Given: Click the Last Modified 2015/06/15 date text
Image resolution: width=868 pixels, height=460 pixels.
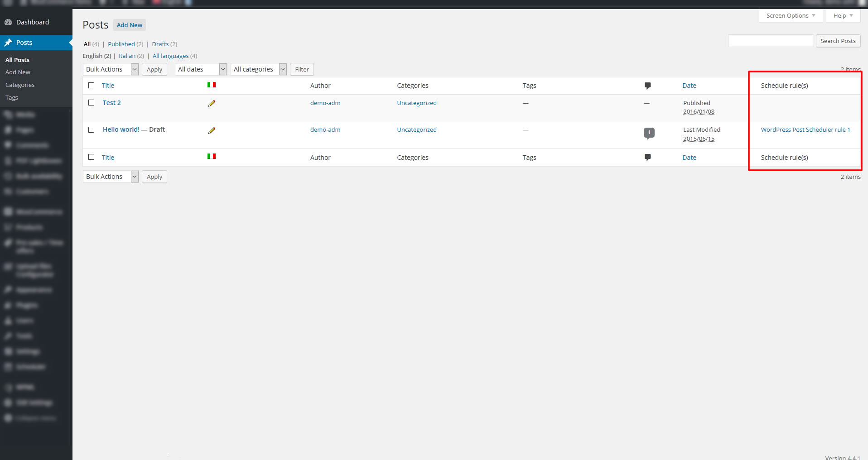Looking at the screenshot, I should [701, 134].
